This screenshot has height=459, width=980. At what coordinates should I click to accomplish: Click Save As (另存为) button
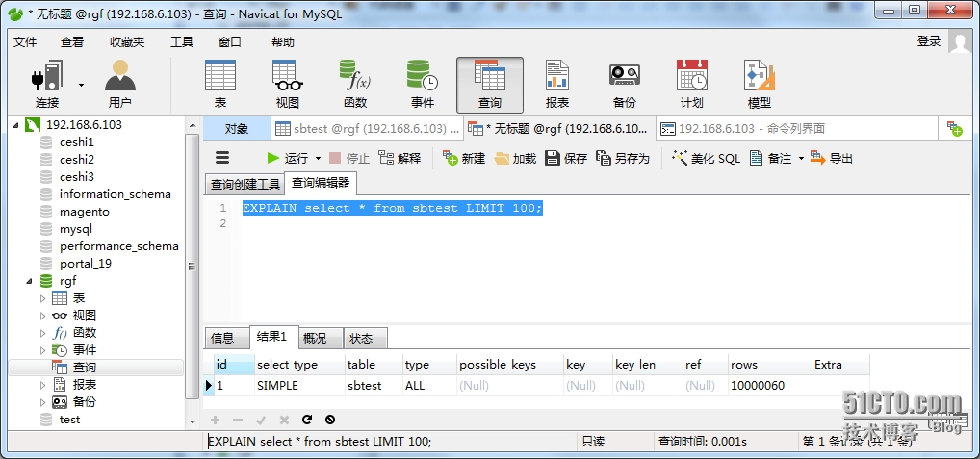tap(623, 159)
